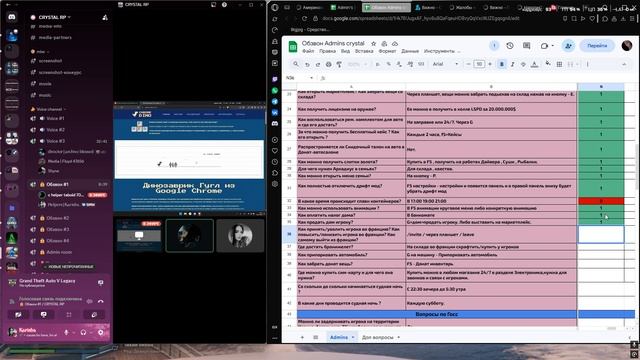Print the spreadsheet
Viewport: 640px width, 360px height.
329,64
